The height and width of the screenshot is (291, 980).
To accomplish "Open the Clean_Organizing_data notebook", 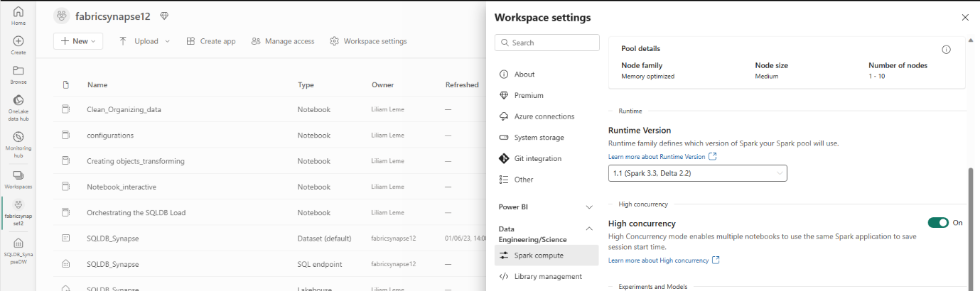I will click(124, 109).
